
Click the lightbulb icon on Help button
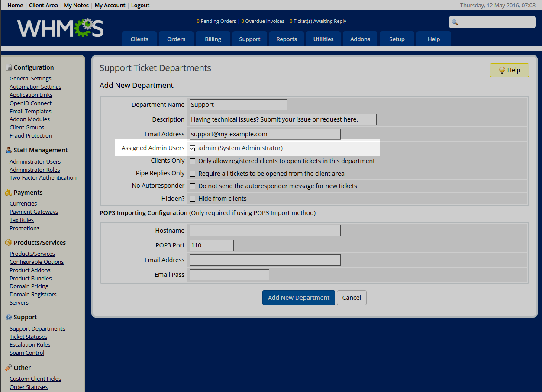click(x=502, y=70)
